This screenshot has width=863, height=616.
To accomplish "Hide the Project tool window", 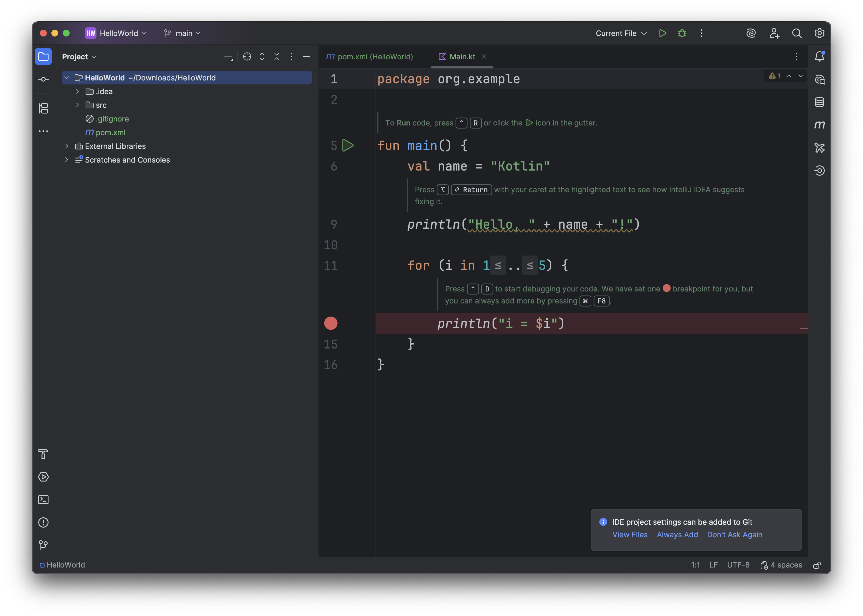I will point(306,56).
